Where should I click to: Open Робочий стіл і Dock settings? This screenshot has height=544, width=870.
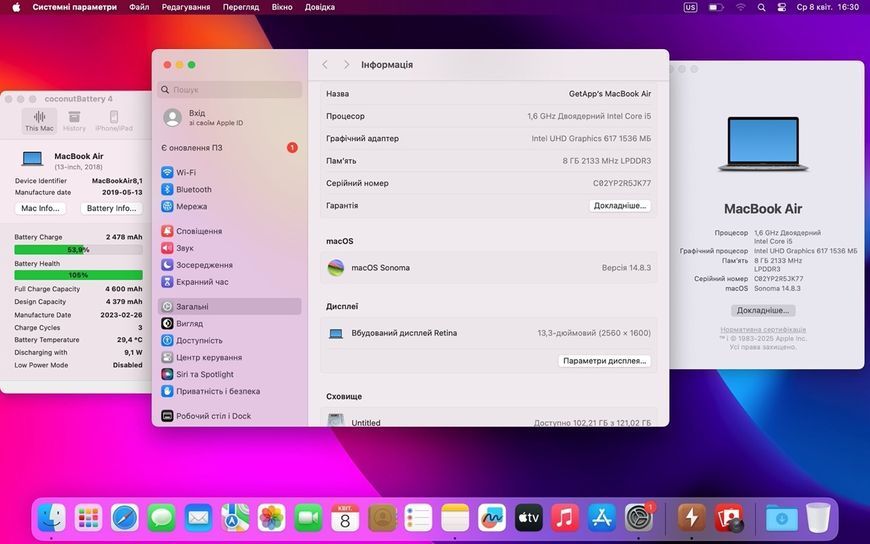click(230, 416)
